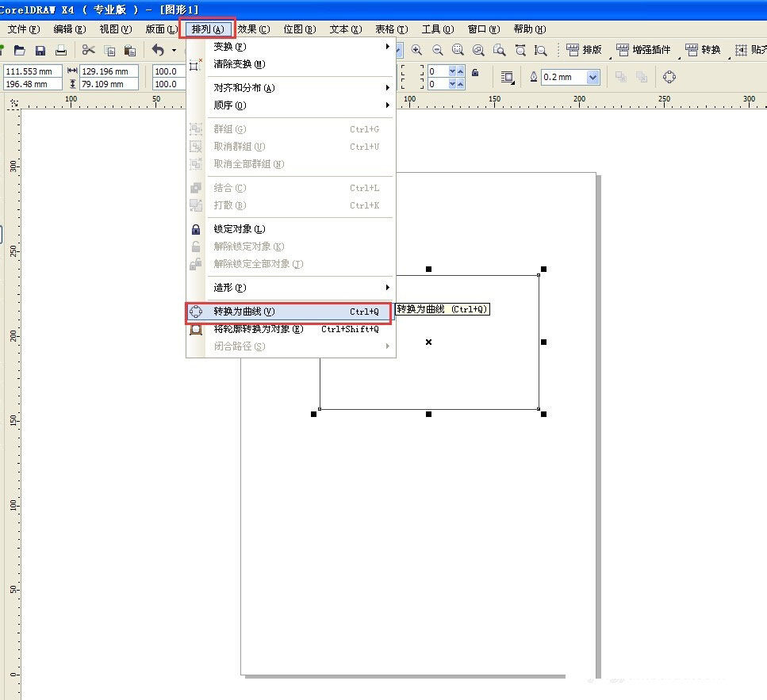Click the Open file folder icon
The height and width of the screenshot is (700, 767).
tap(19, 49)
